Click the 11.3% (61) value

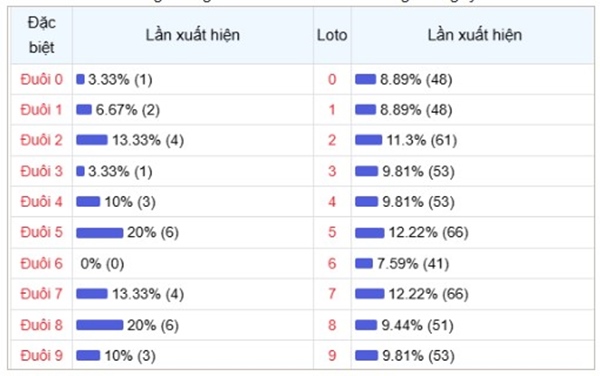[422, 140]
